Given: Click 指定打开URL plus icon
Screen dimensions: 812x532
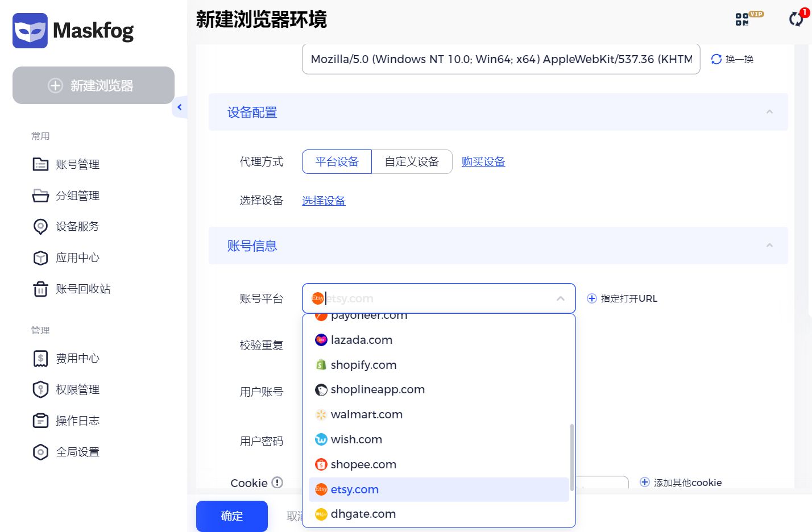Looking at the screenshot, I should [591, 298].
